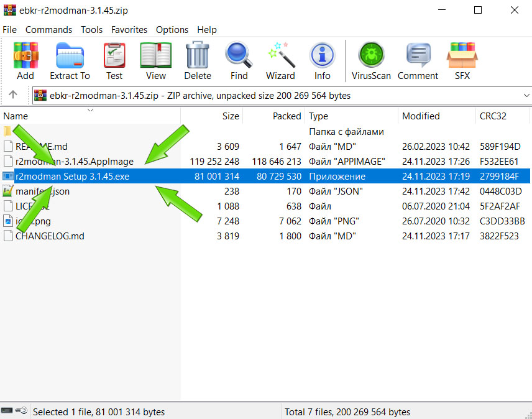
Task: Sort by CRC32 column header
Action: point(503,116)
